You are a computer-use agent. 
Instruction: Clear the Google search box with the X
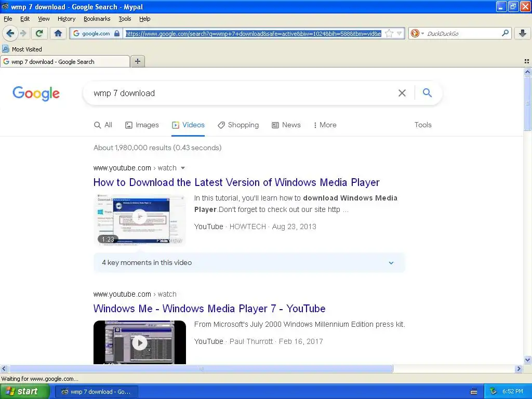pos(402,93)
